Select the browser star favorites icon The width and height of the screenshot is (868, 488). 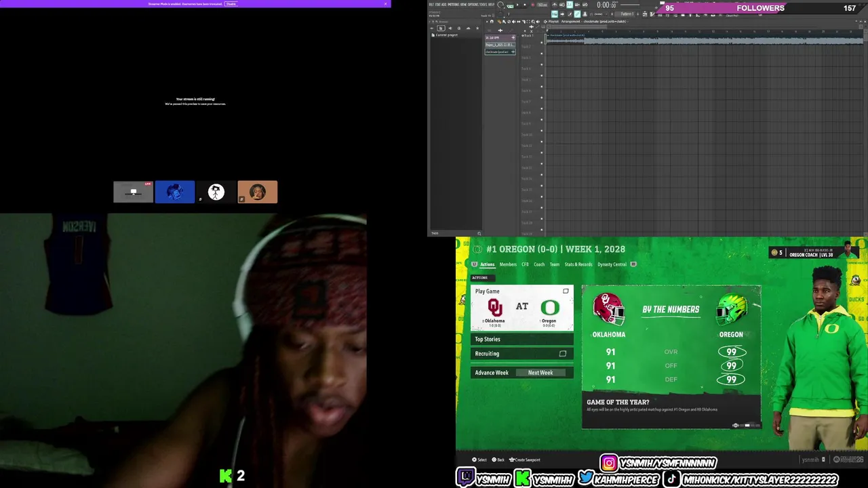pos(477,28)
